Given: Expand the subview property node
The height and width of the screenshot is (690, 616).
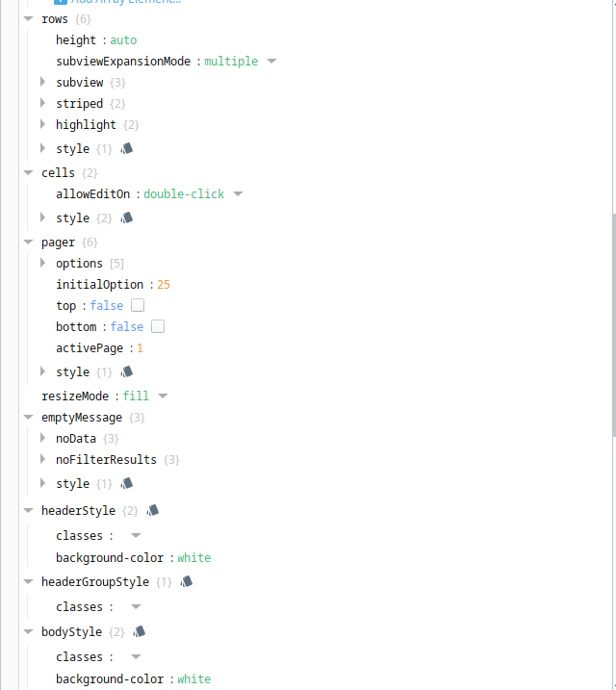Looking at the screenshot, I should tap(42, 82).
